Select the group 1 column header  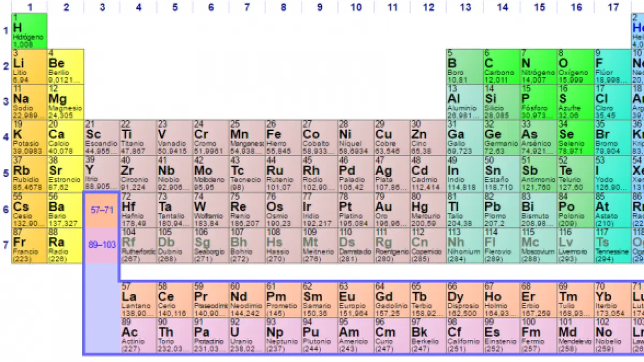pyautogui.click(x=30, y=7)
